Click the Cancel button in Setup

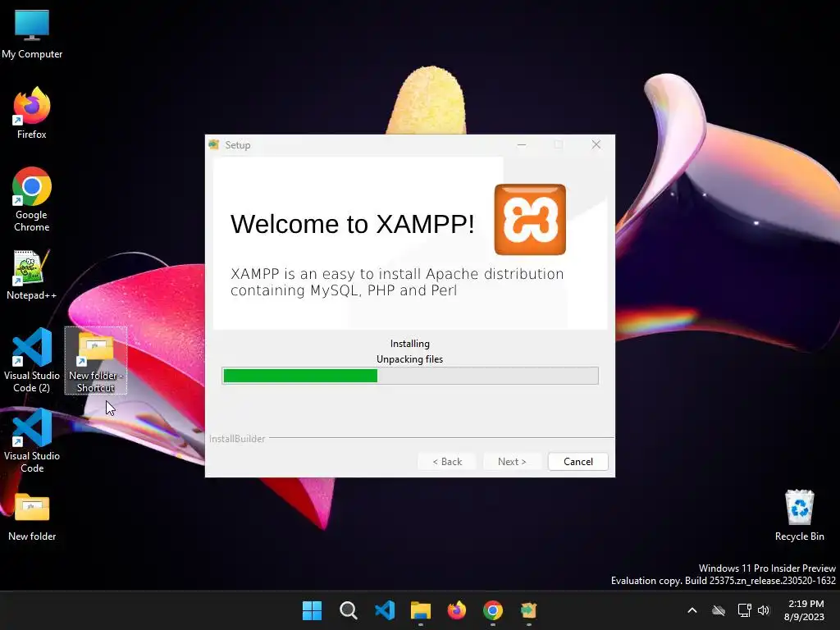pos(578,462)
